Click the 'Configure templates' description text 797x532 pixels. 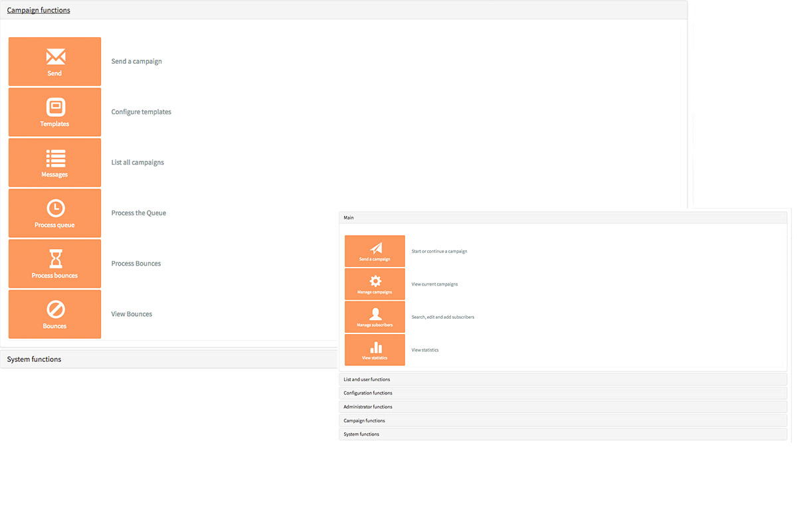click(141, 112)
